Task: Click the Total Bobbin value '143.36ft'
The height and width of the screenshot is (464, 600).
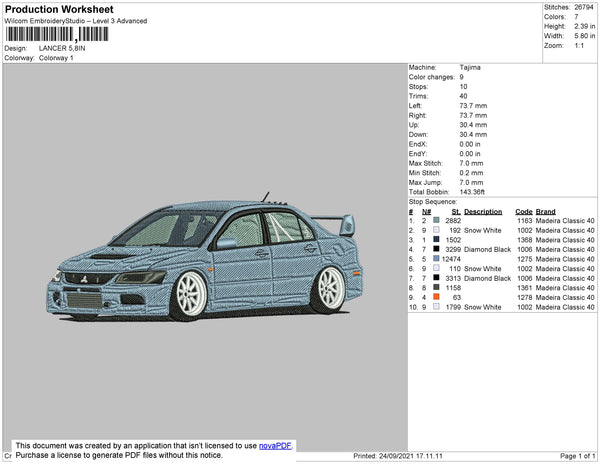Action: (472, 192)
